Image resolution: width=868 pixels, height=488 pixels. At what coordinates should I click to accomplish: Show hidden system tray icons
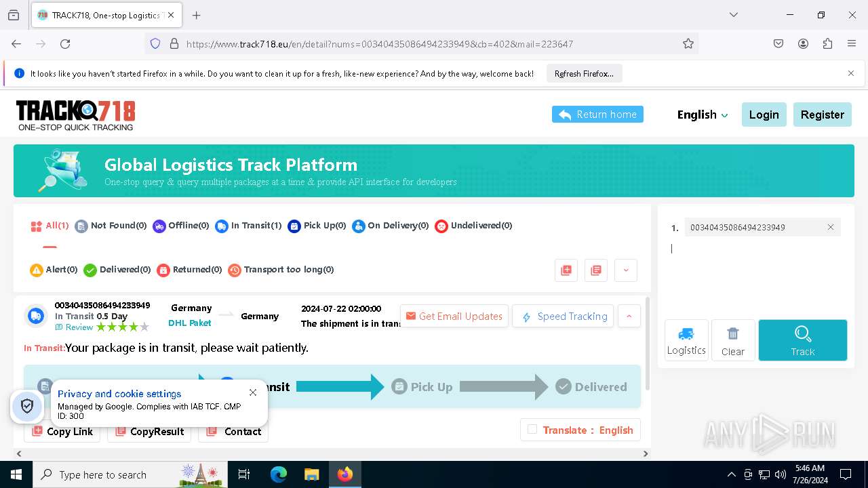tap(731, 474)
